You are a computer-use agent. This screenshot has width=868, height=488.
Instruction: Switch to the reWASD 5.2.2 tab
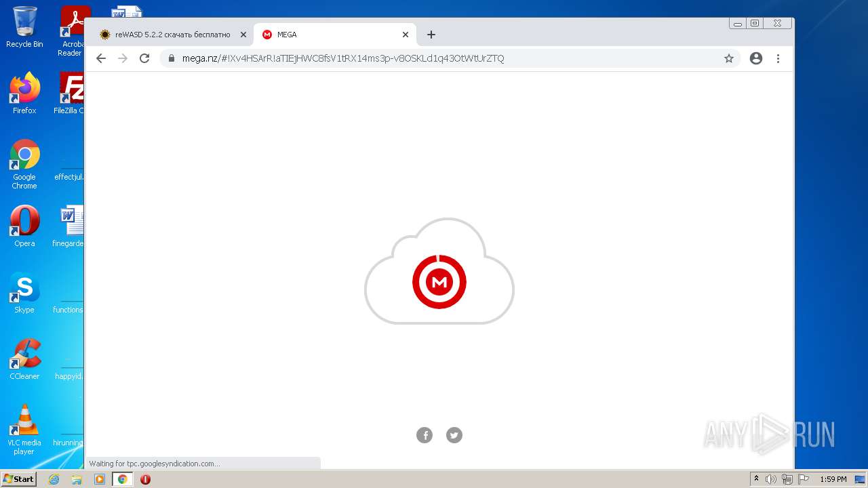point(172,35)
